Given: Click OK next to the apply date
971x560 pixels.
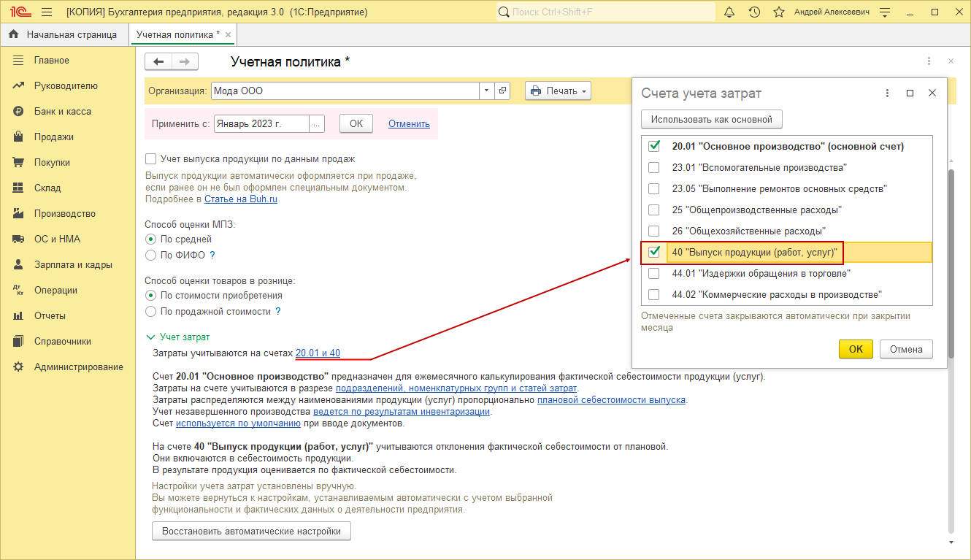Looking at the screenshot, I should (356, 124).
